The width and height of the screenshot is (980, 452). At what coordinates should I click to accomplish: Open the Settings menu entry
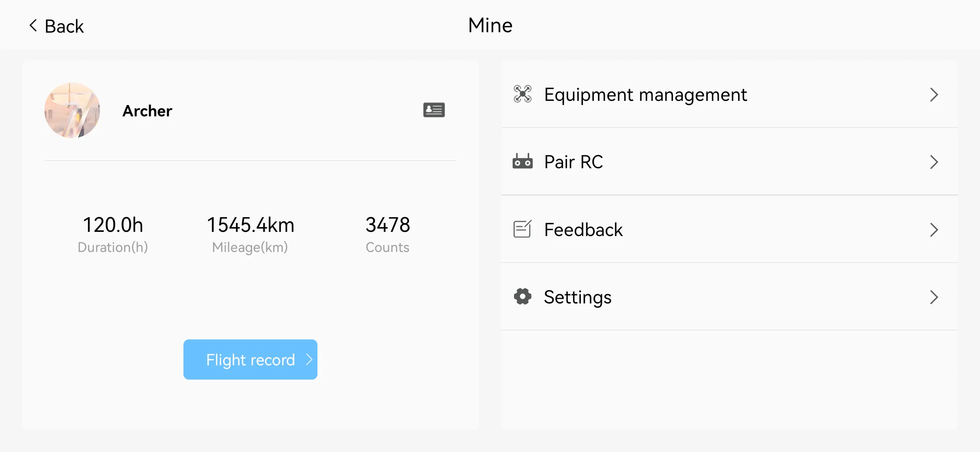tap(730, 297)
